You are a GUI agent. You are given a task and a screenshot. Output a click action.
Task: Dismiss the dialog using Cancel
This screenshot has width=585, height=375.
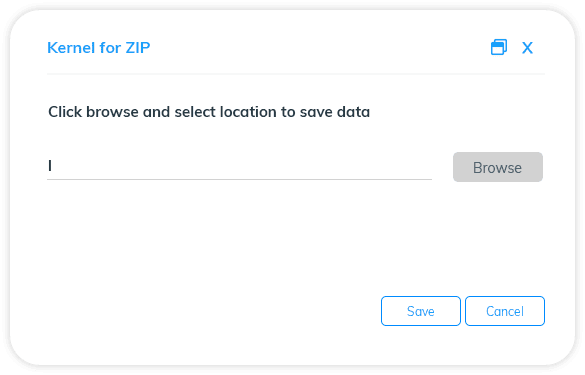(505, 311)
